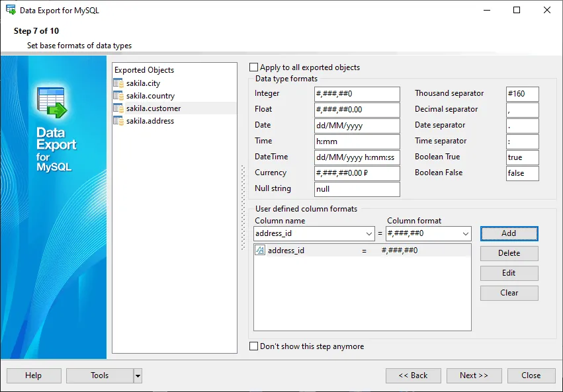
Task: Proceed with the Next button
Action: coord(474,375)
